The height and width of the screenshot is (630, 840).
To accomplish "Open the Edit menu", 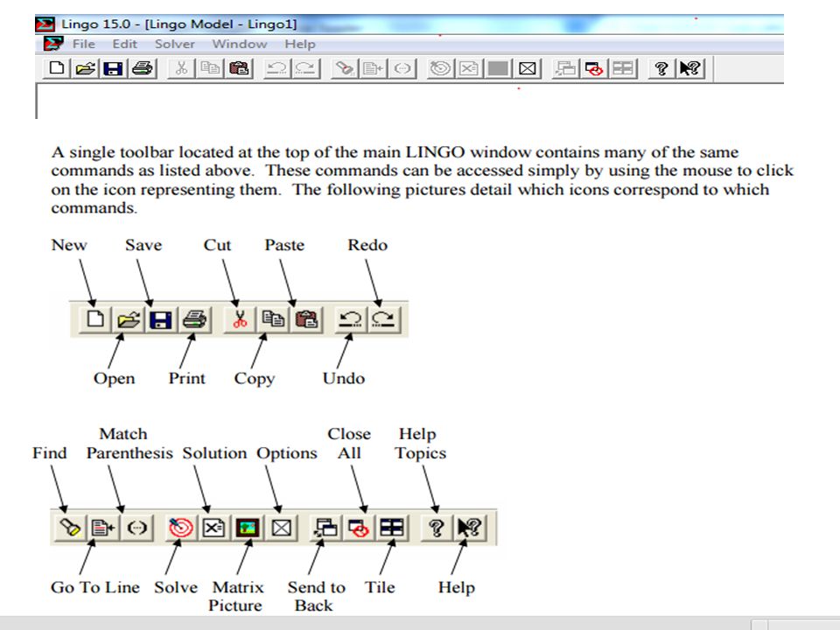I will (125, 44).
